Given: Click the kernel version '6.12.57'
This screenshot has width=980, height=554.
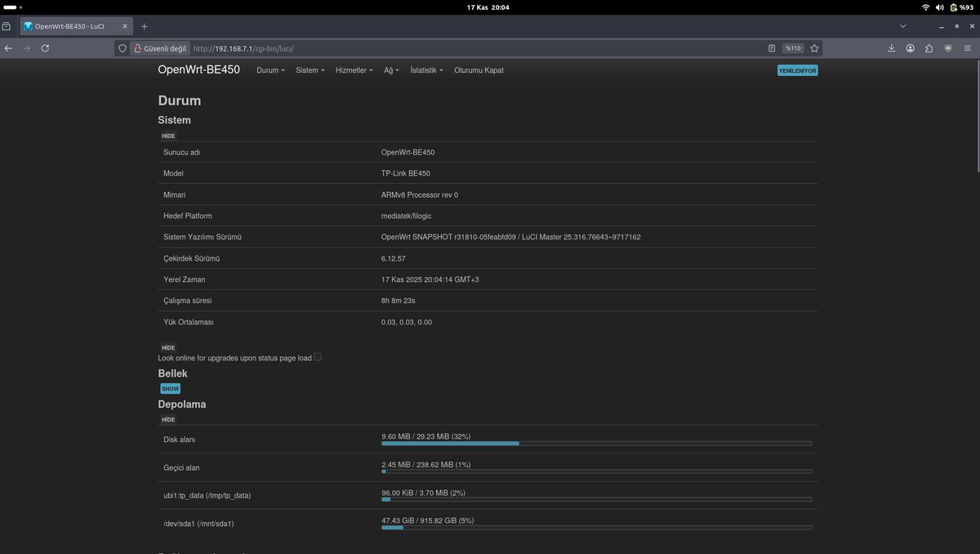Looking at the screenshot, I should (x=394, y=258).
